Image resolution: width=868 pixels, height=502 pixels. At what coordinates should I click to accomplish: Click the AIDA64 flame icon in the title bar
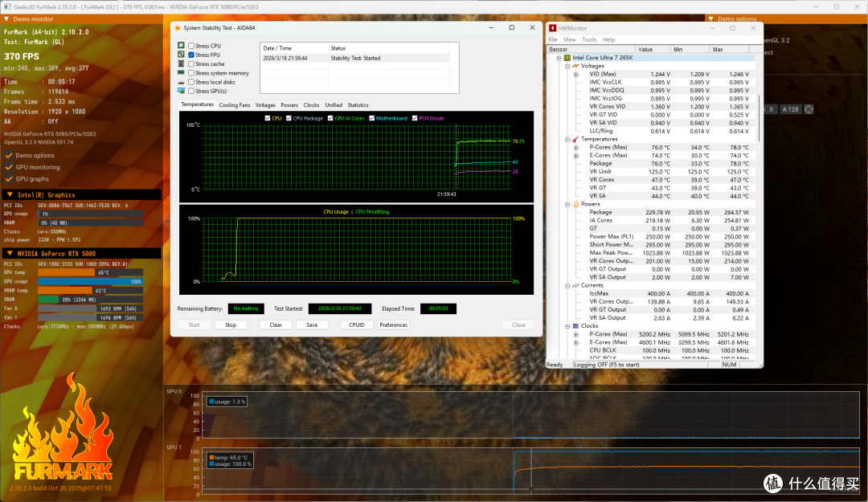(178, 27)
